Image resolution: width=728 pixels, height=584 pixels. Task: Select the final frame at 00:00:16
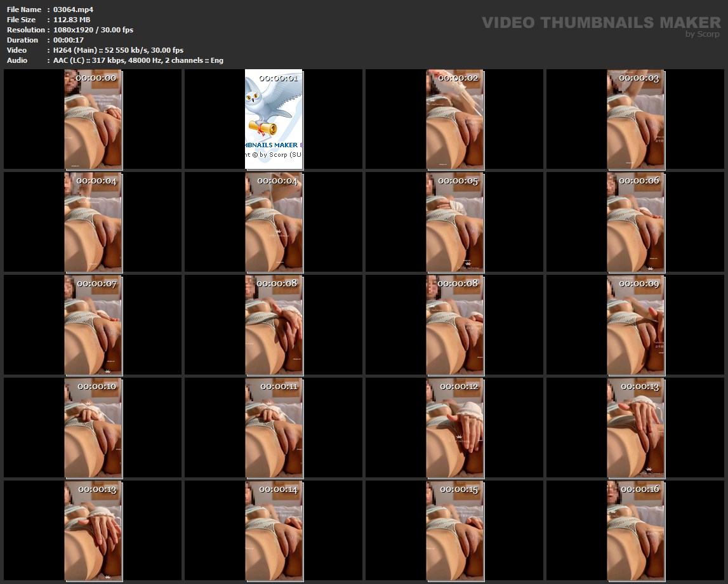[x=636, y=531]
